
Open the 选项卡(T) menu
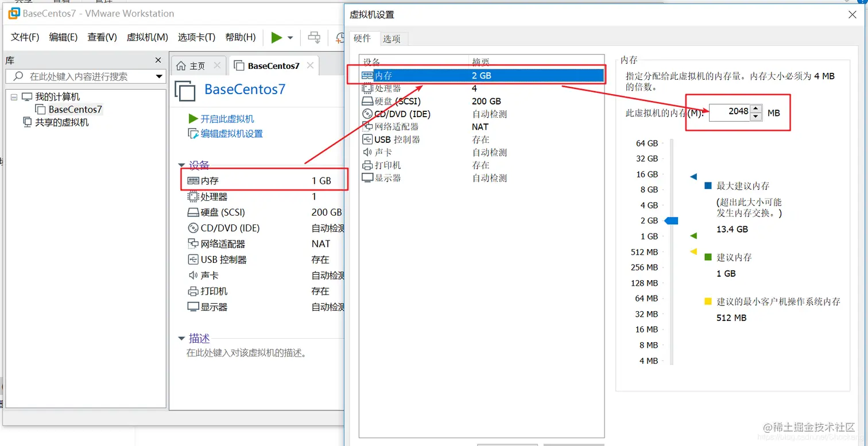click(196, 37)
